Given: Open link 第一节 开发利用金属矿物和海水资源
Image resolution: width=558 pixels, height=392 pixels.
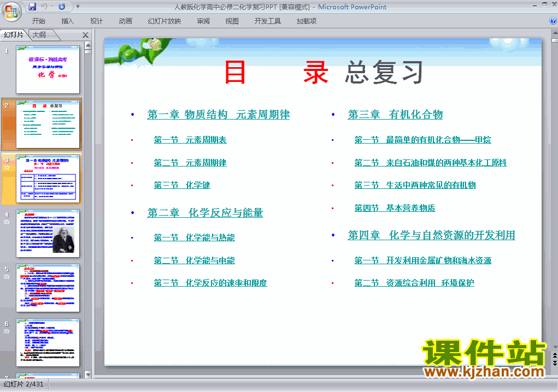Looking at the screenshot, I should click(x=423, y=260).
